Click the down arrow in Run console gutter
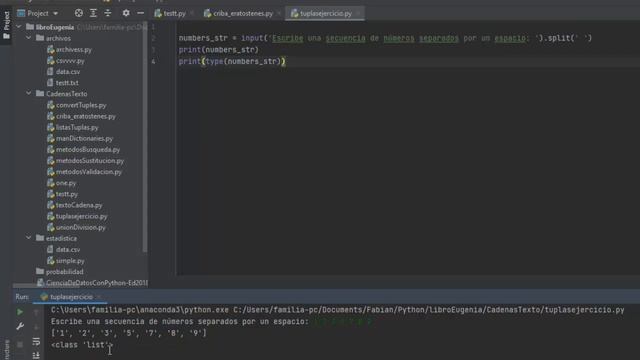The width and height of the screenshot is (640, 360). pyautogui.click(x=36, y=327)
